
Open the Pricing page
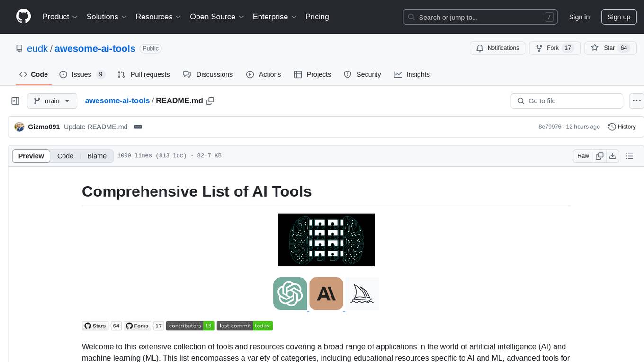(x=317, y=17)
